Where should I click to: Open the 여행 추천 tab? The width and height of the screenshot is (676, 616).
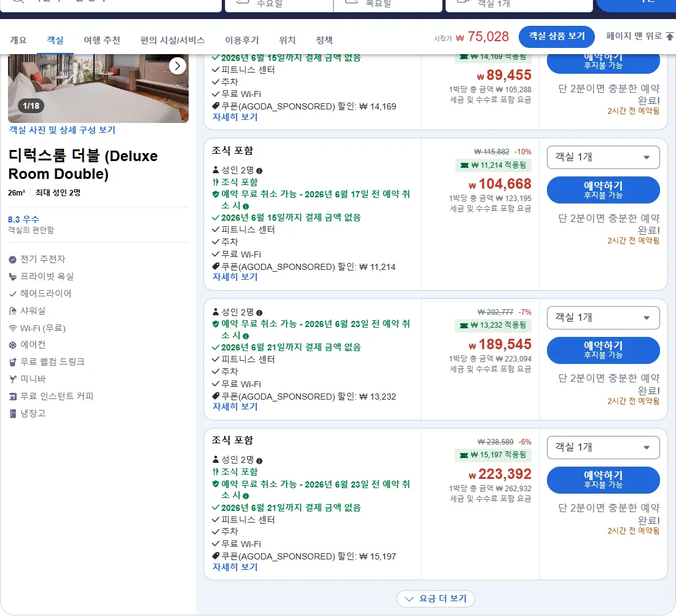coord(102,40)
